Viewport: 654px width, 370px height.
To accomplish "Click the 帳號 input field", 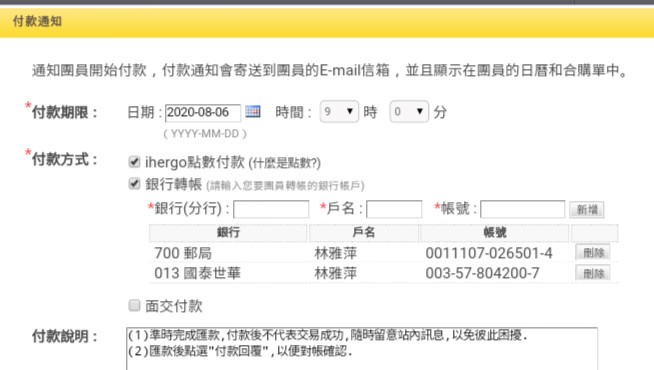I will [x=523, y=209].
